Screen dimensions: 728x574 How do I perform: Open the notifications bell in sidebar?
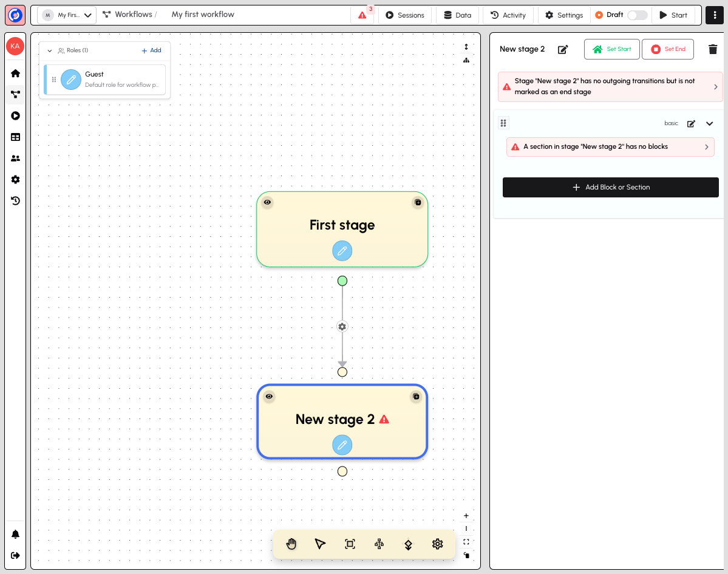point(15,534)
